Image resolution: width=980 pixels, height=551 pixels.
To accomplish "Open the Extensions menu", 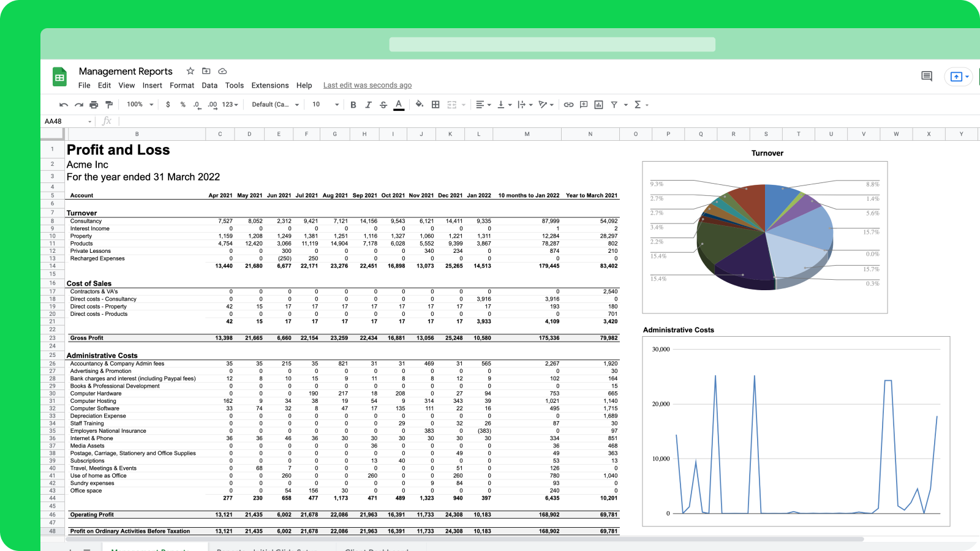I will 269,86.
